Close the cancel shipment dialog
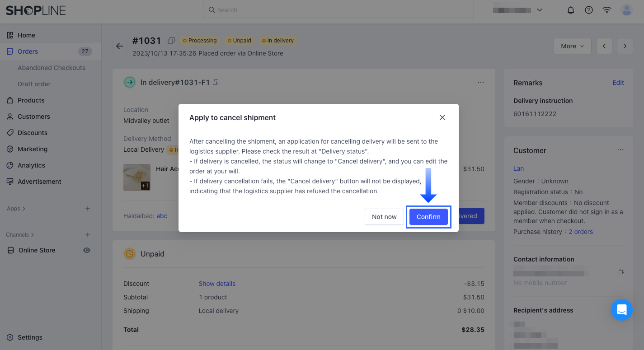This screenshot has width=644, height=350. pos(442,117)
